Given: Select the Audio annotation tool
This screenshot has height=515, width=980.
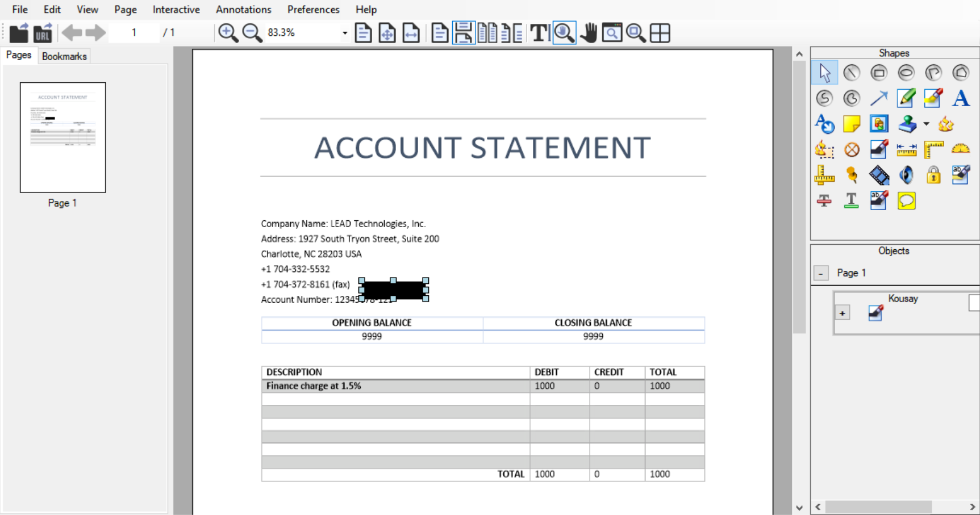Looking at the screenshot, I should pyautogui.click(x=906, y=175).
